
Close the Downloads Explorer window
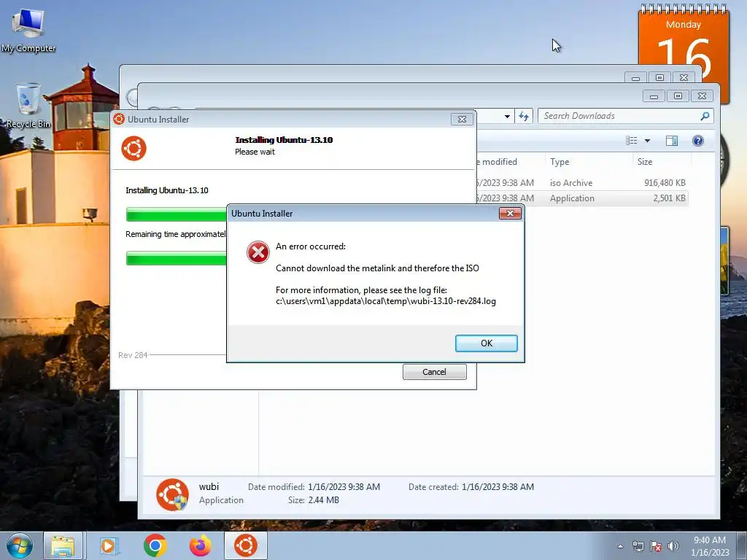(x=702, y=96)
